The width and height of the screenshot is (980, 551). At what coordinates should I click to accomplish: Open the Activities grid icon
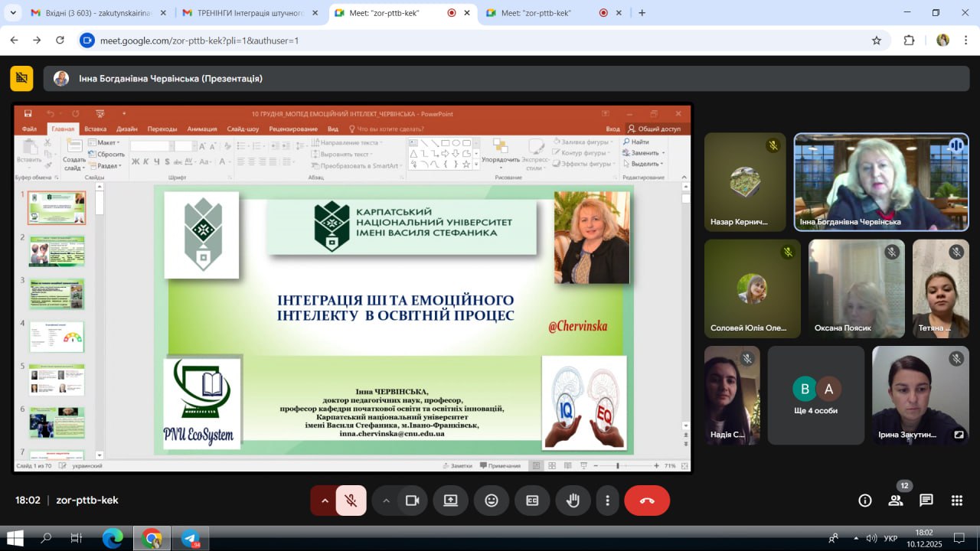tap(957, 500)
